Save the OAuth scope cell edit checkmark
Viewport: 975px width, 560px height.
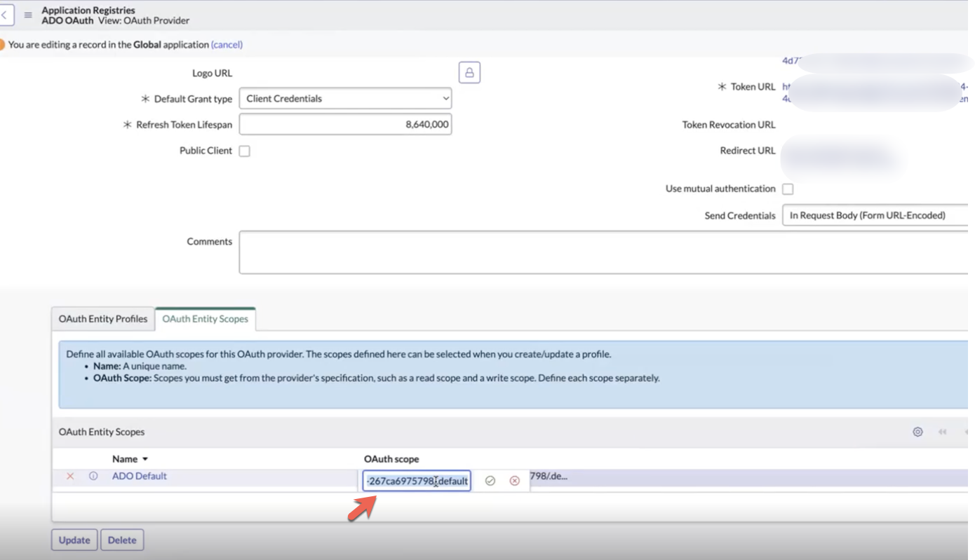click(490, 481)
